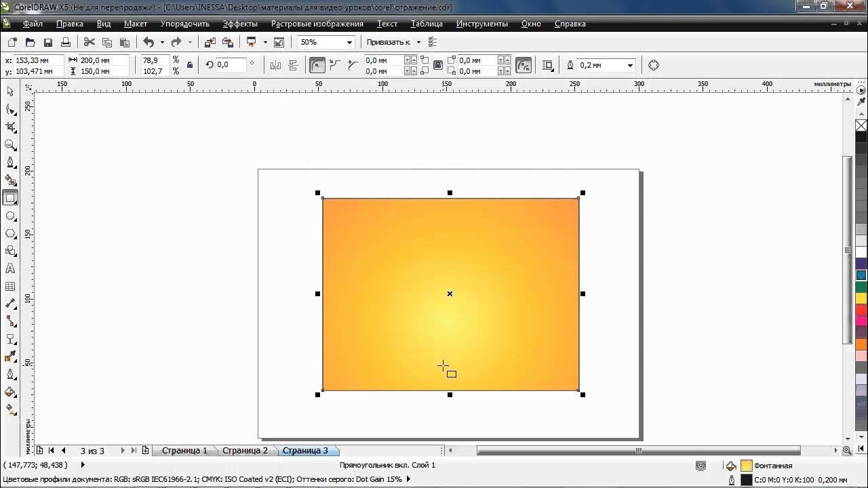The width and height of the screenshot is (868, 488).
Task: Click the Welcome screen toolbar button
Action: (x=279, y=42)
